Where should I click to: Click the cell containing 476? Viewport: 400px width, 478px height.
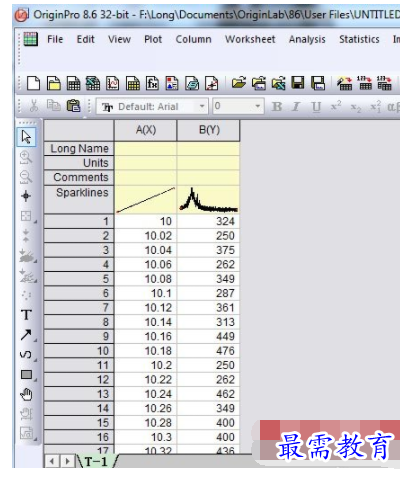[x=209, y=351]
